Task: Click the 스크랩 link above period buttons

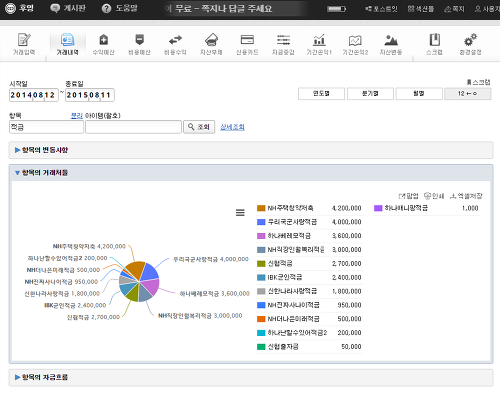Action: pos(478,82)
